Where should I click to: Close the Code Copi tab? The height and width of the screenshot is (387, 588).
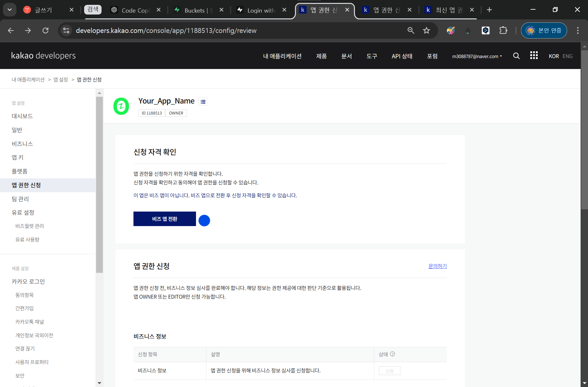tap(159, 10)
